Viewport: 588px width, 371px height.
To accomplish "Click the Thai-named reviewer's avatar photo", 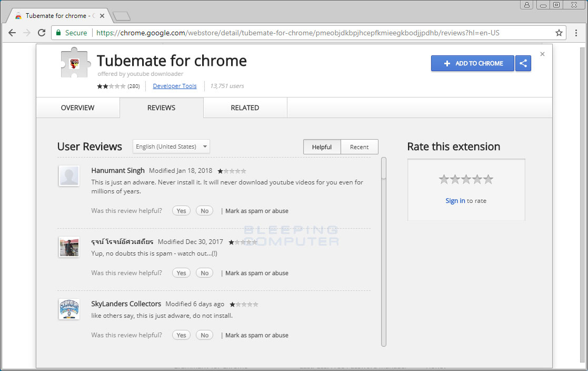I will (x=69, y=247).
